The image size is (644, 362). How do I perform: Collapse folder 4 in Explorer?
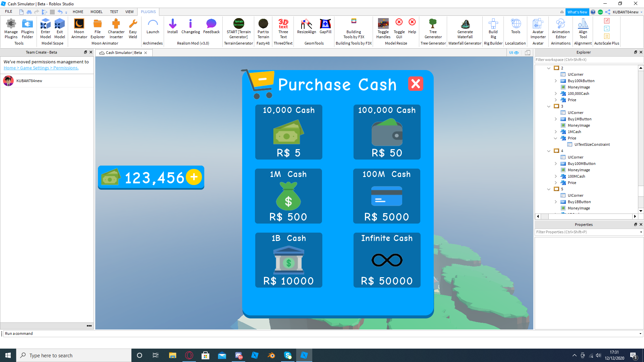click(549, 151)
